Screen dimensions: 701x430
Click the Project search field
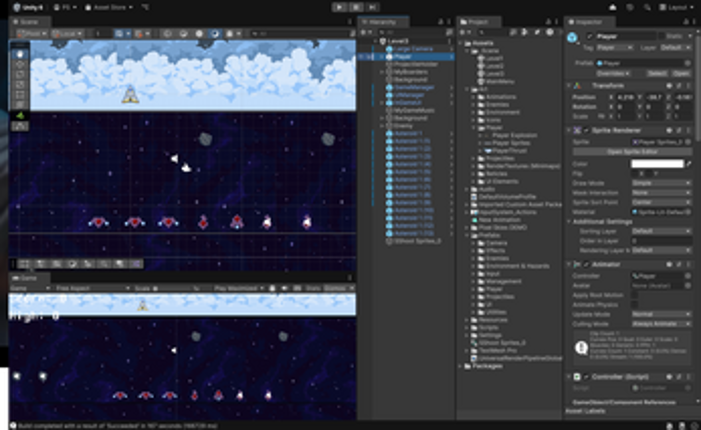click(492, 32)
